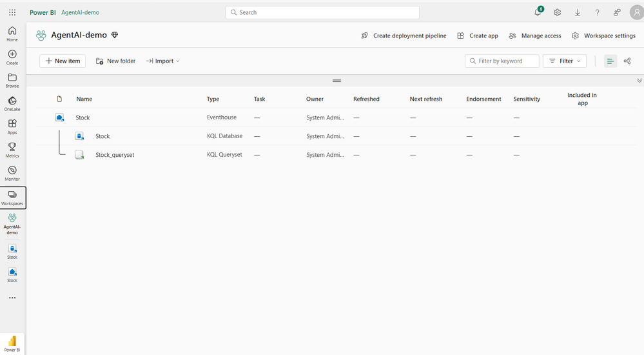Click the Eventhouse type cell
This screenshot has width=644, height=355.
[222, 117]
